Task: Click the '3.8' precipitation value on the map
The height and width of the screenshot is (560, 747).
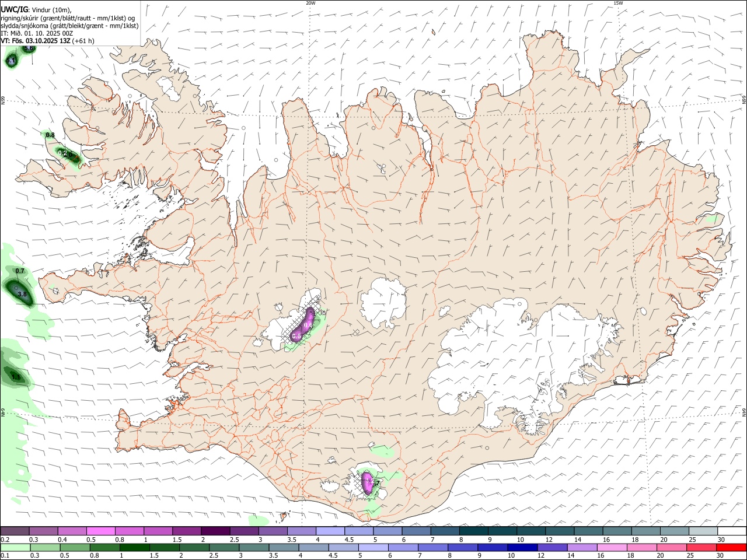Action: pyautogui.click(x=22, y=295)
